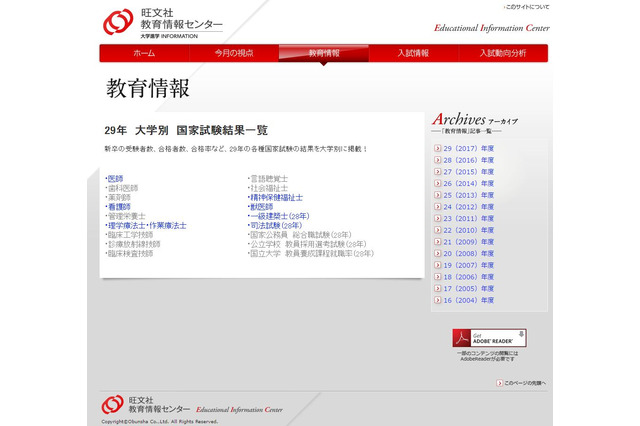Open the 看護師 exam results link

click(119, 207)
